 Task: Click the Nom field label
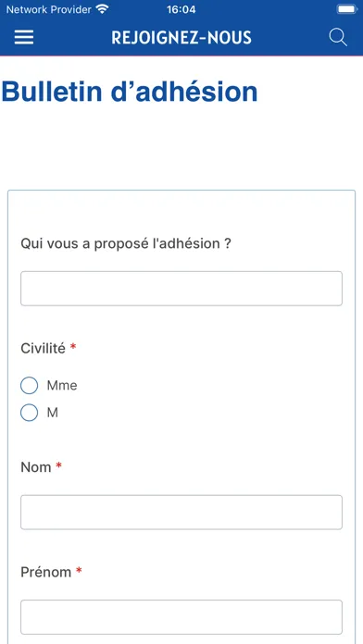(x=36, y=467)
